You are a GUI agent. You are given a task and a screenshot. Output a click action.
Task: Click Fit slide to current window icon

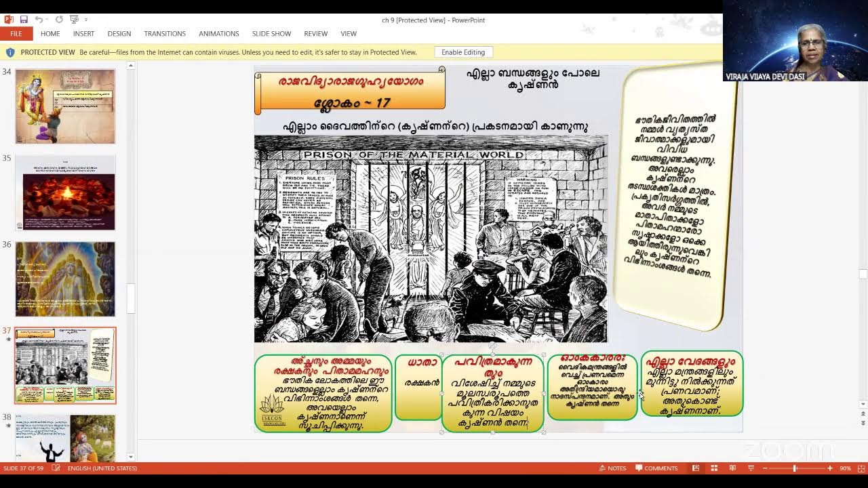860,468
